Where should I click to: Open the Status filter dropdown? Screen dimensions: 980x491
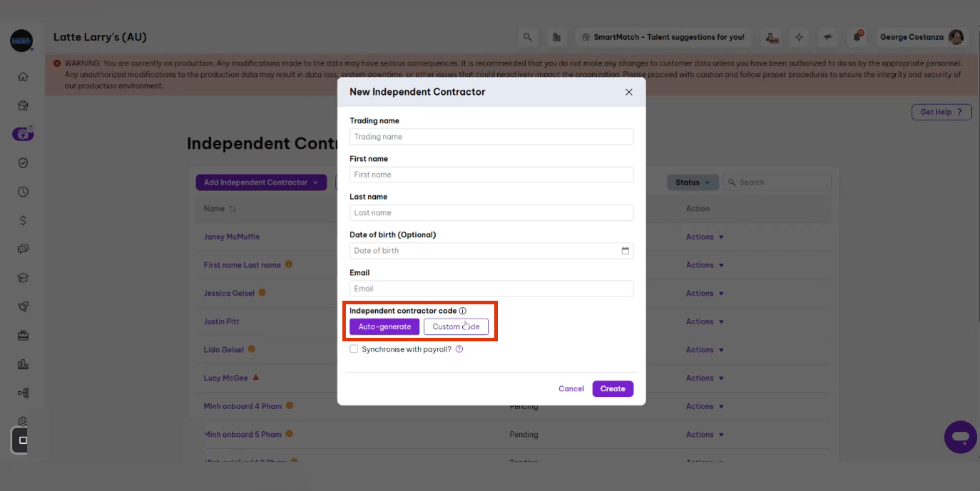click(692, 182)
